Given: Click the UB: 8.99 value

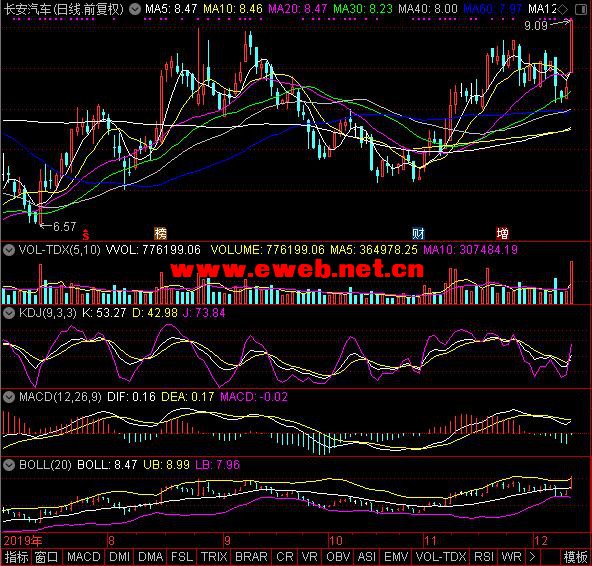Looking at the screenshot, I should 166,465.
